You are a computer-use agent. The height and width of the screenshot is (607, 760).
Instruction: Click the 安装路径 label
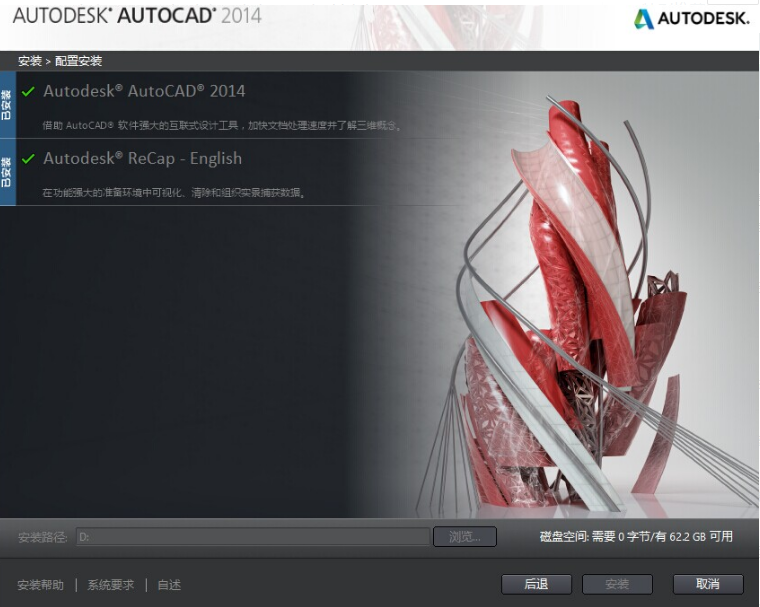click(x=42, y=537)
